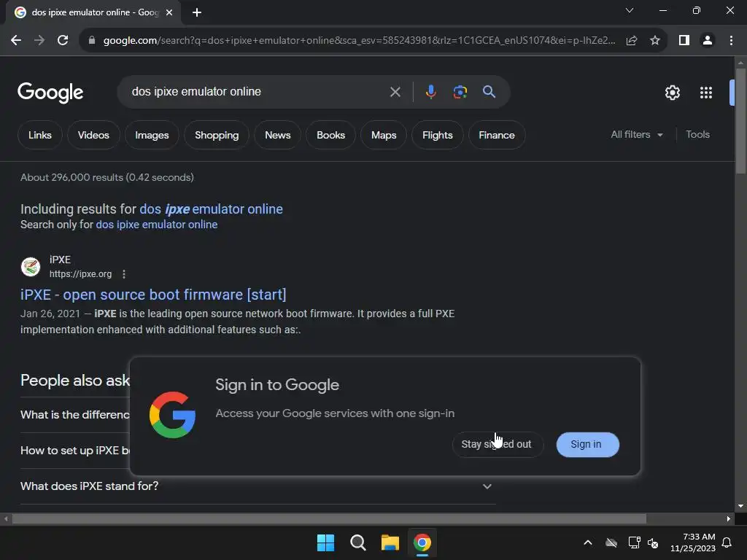Open a new browser tab

click(197, 13)
